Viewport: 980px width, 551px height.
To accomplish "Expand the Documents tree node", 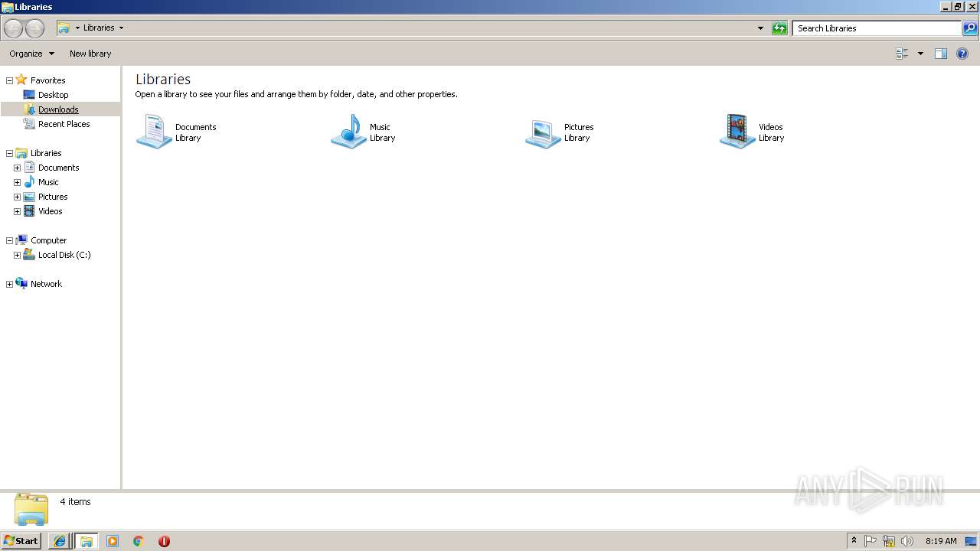I will (17, 168).
